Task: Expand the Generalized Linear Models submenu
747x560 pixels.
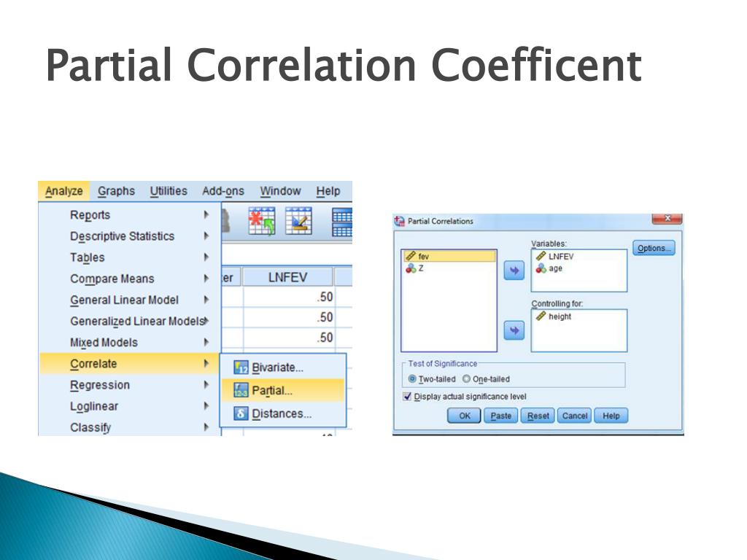Action: point(130,321)
